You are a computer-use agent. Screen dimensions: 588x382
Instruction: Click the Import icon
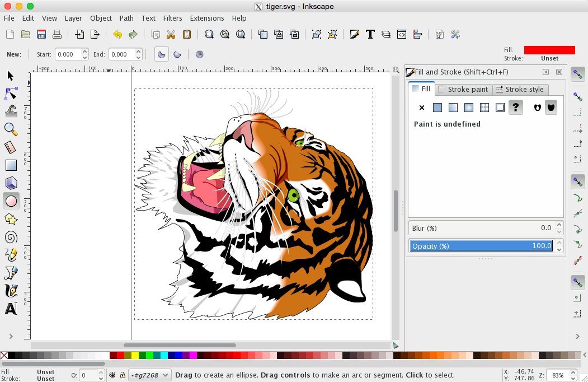click(79, 35)
